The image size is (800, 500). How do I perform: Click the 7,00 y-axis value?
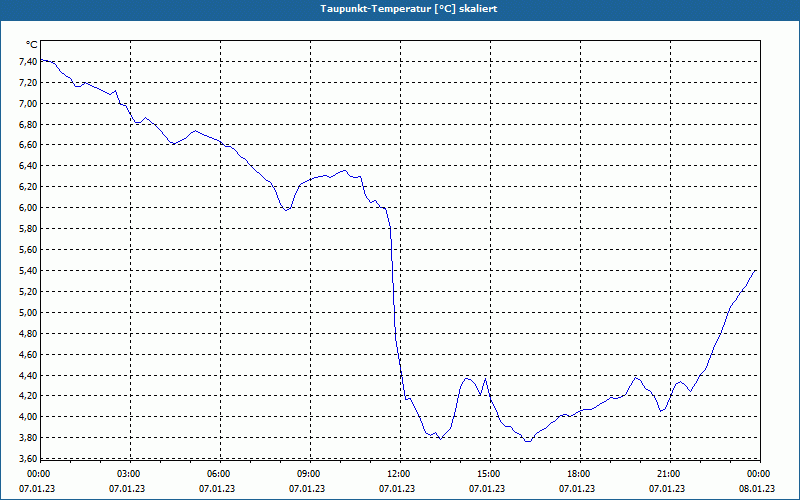pos(29,104)
